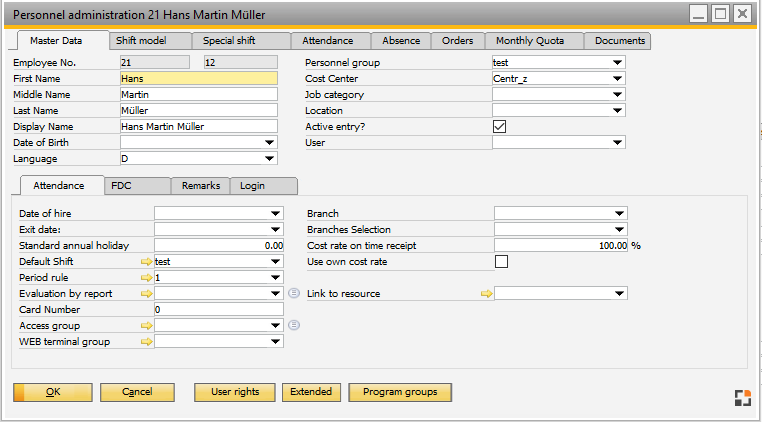Click the Program groups button
This screenshot has height=422, width=762.
[400, 392]
